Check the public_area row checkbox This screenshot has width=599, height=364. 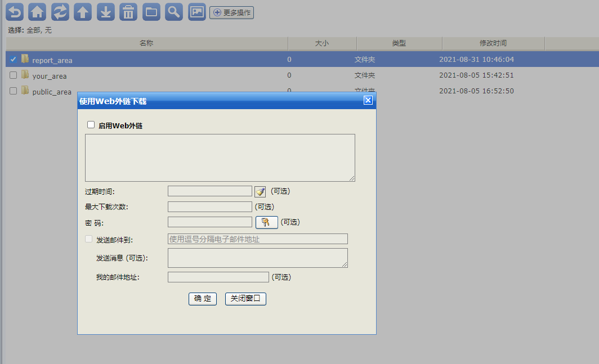(14, 91)
